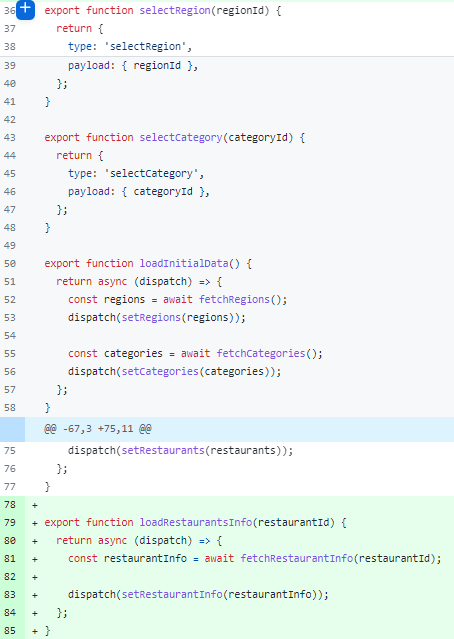This screenshot has height=639, width=454.
Task: Click the categoryId parameter on line 43
Action: pos(258,137)
